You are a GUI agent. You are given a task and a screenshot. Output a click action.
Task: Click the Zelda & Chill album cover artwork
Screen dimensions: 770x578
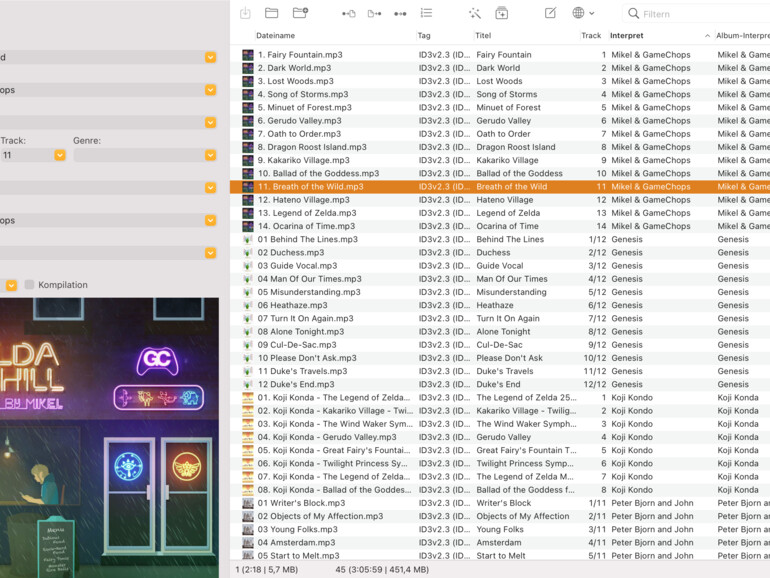click(x=110, y=438)
